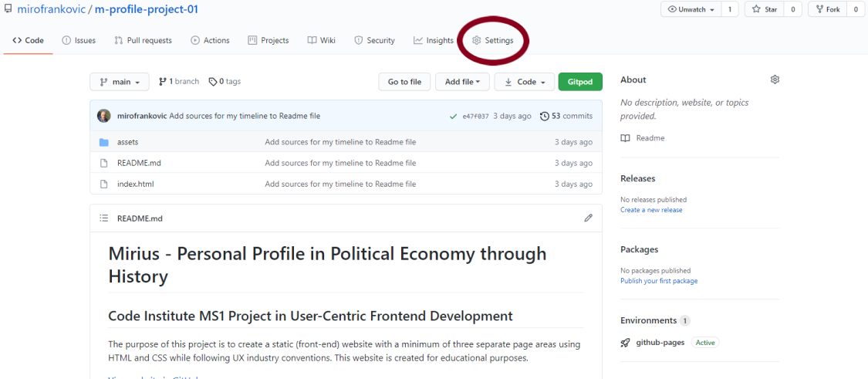Expand the Add file dropdown

463,82
